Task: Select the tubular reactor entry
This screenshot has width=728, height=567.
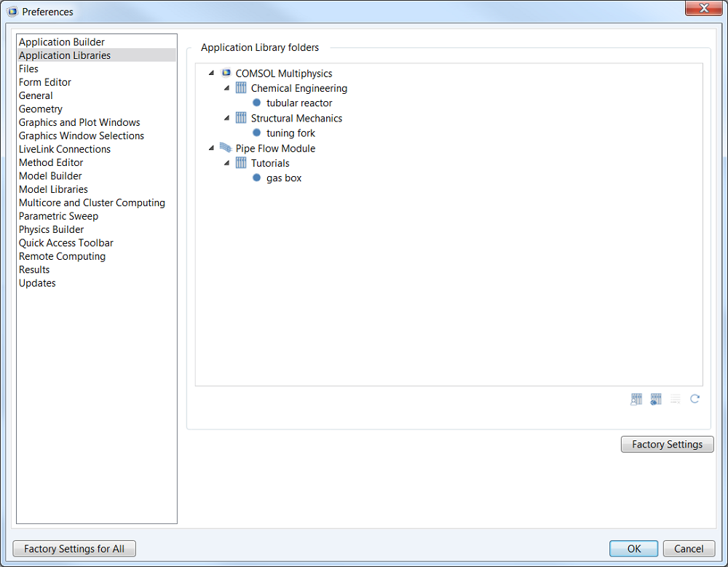Action: coord(299,103)
